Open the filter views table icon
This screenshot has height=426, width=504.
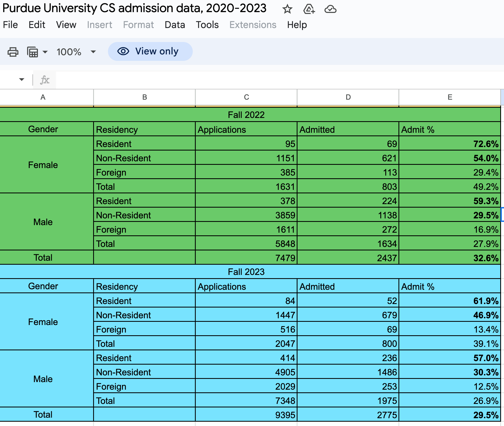tap(33, 52)
